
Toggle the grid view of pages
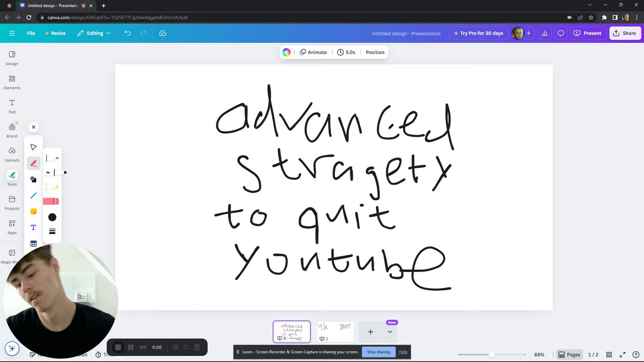(609, 354)
